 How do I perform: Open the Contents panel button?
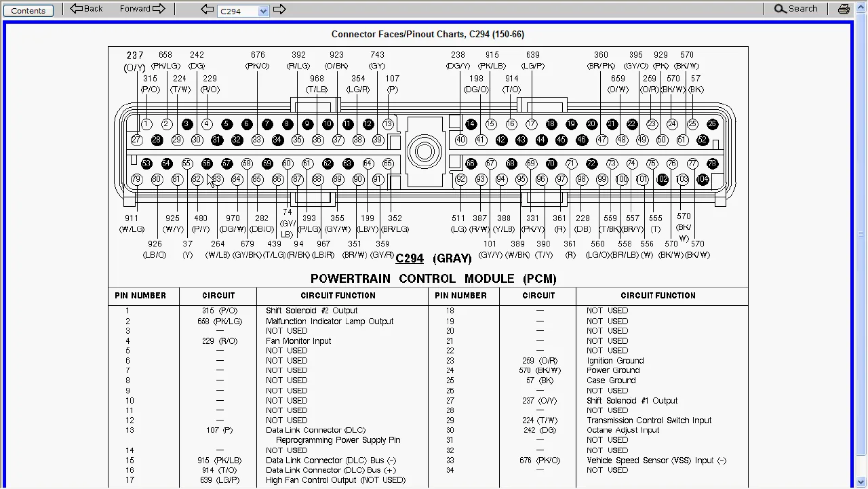28,10
